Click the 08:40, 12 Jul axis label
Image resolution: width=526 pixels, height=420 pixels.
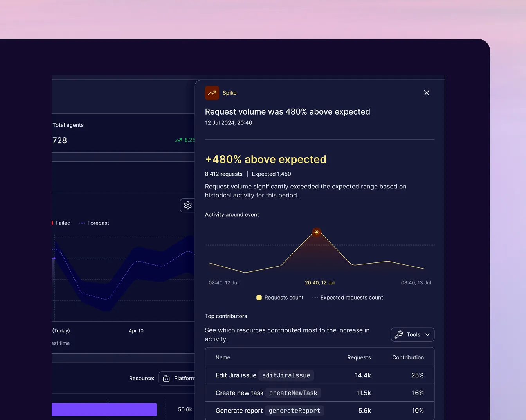pyautogui.click(x=223, y=282)
